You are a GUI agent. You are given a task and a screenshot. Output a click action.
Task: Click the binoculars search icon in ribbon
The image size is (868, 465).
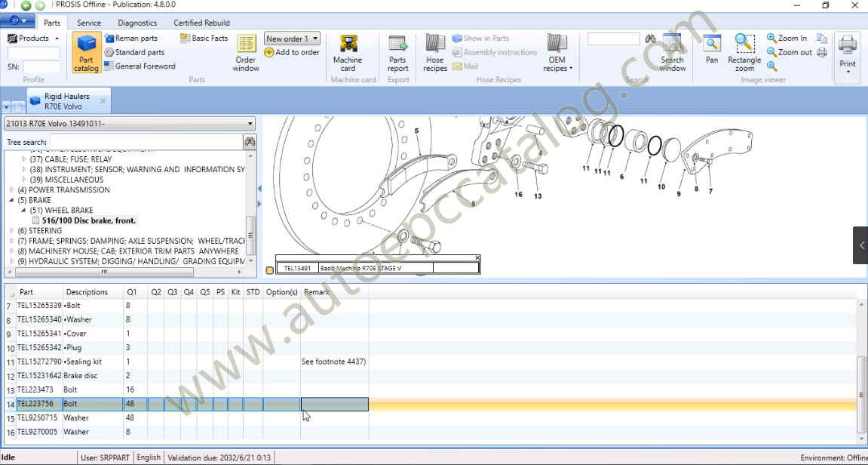point(650,38)
